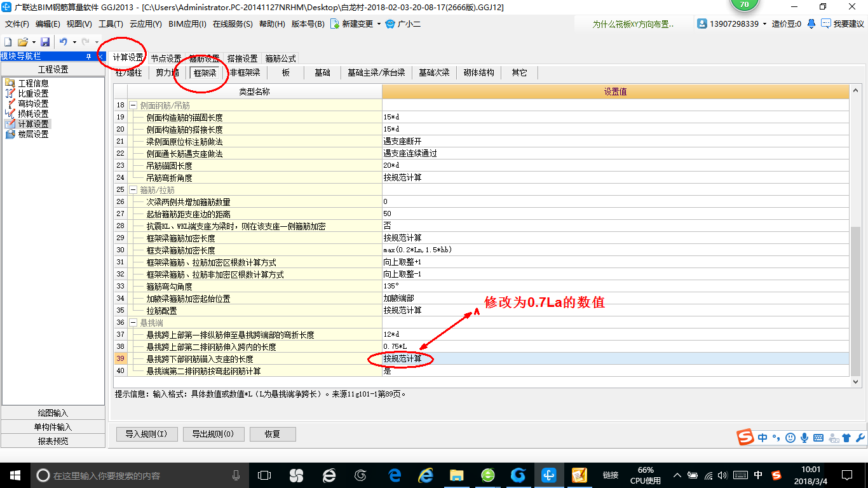
Task: Switch to the 箍筋公式 tab
Action: (280, 58)
